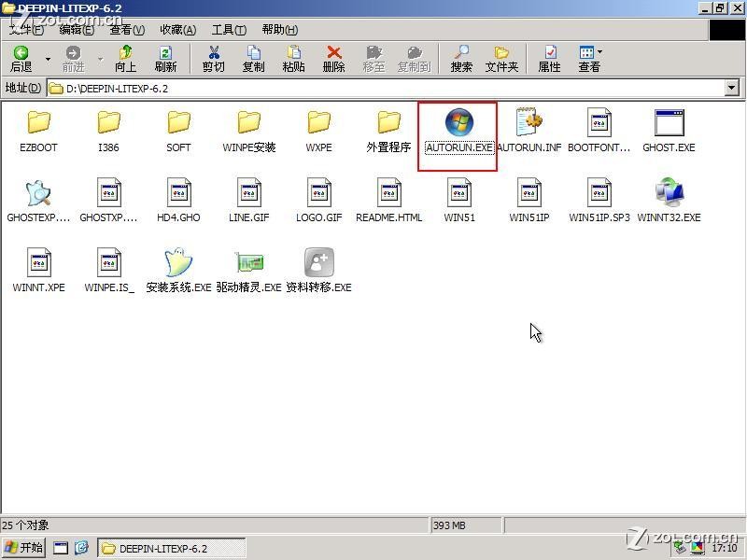747x560 pixels.
Task: Select the EZBOOT folder
Action: click(38, 123)
